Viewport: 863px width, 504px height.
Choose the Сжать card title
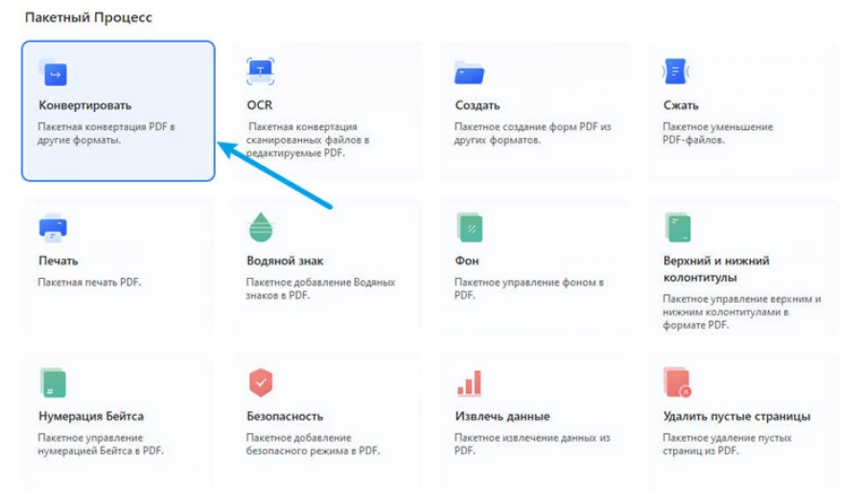(x=681, y=105)
